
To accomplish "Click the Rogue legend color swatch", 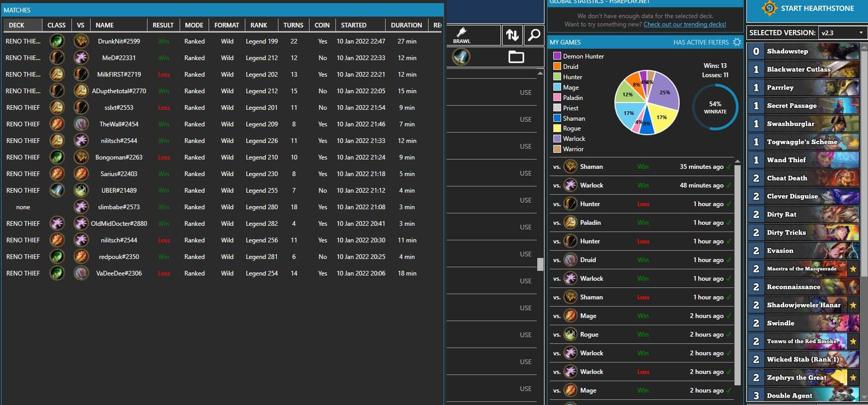I will pyautogui.click(x=557, y=128).
